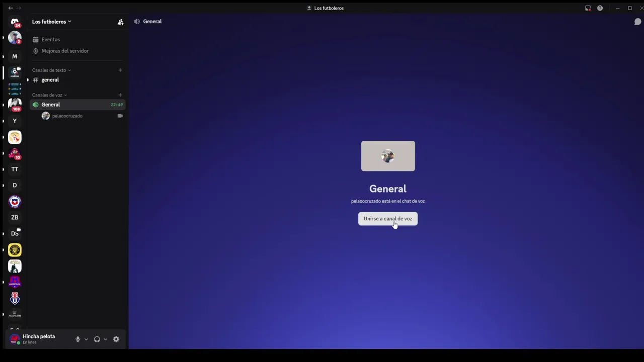Open user settings gear icon
This screenshot has height=362, width=644.
(116, 339)
